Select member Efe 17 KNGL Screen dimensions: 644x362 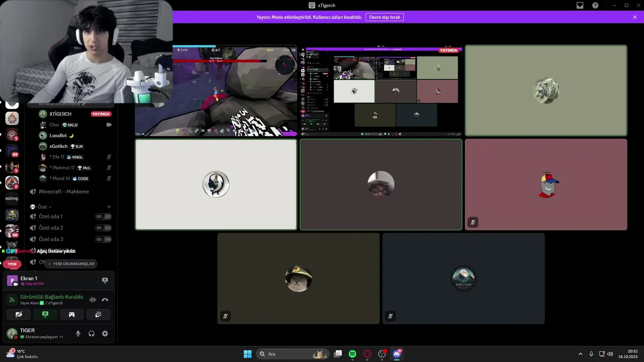click(x=75, y=157)
